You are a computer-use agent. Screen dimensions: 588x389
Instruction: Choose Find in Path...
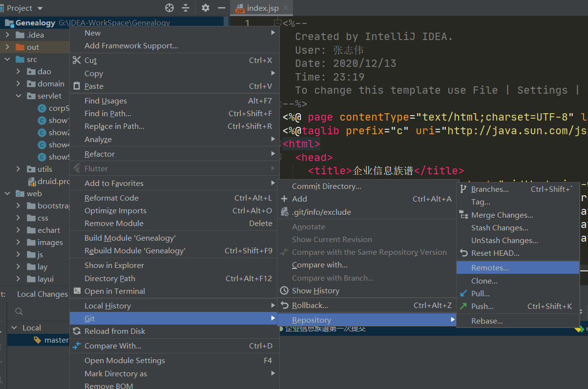174,113
